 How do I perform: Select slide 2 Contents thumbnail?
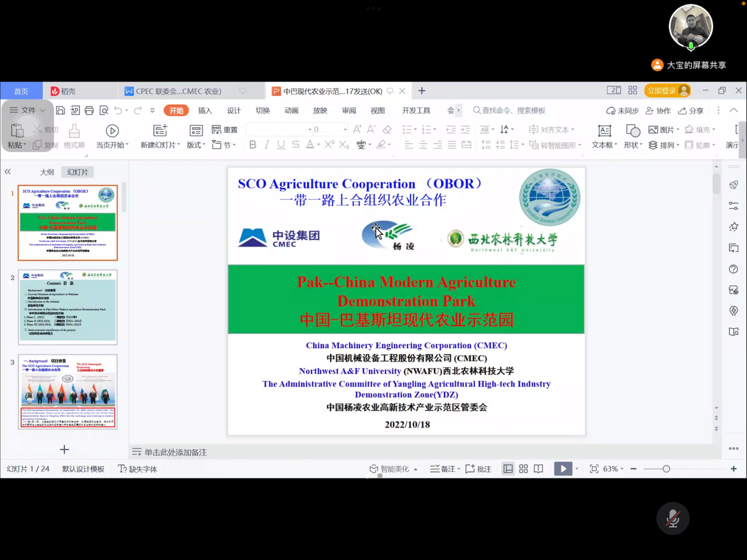coord(68,307)
